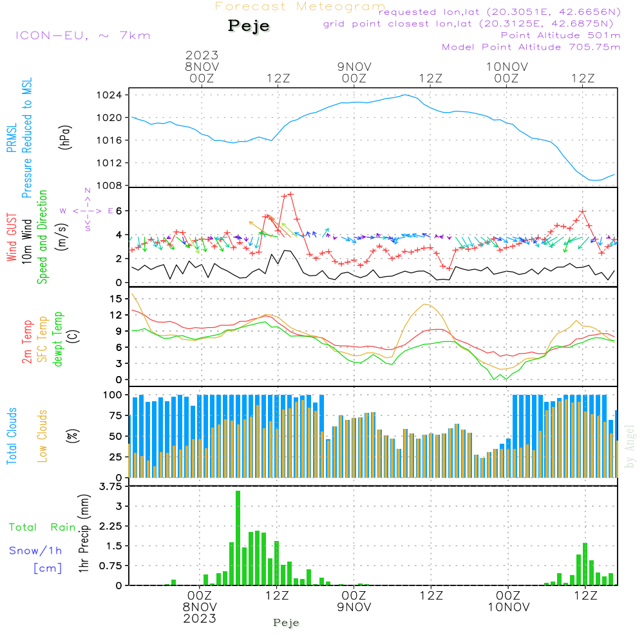Viewport: 644px width, 644px height.
Task: Click the 'ICON-EU, ~ 7km' model label
Action: coord(83,35)
